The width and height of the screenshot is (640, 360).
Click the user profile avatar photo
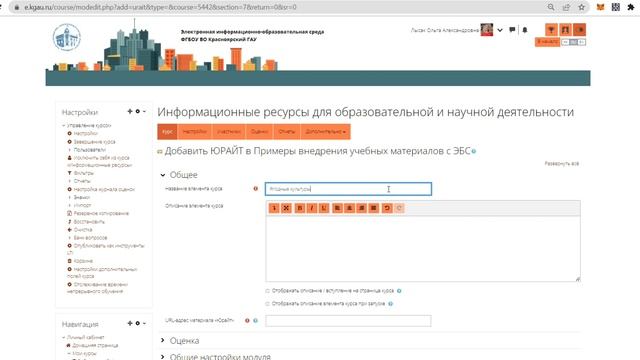(x=487, y=30)
